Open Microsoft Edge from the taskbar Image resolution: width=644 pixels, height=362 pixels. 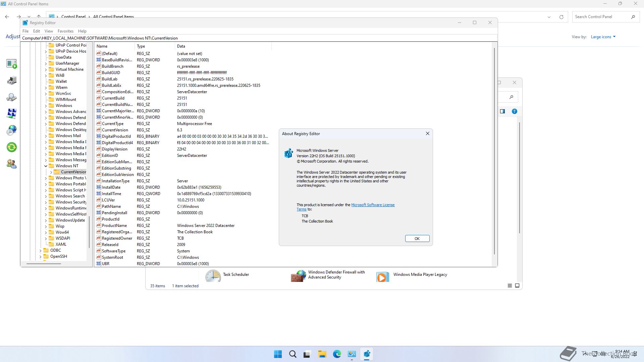pyautogui.click(x=337, y=354)
